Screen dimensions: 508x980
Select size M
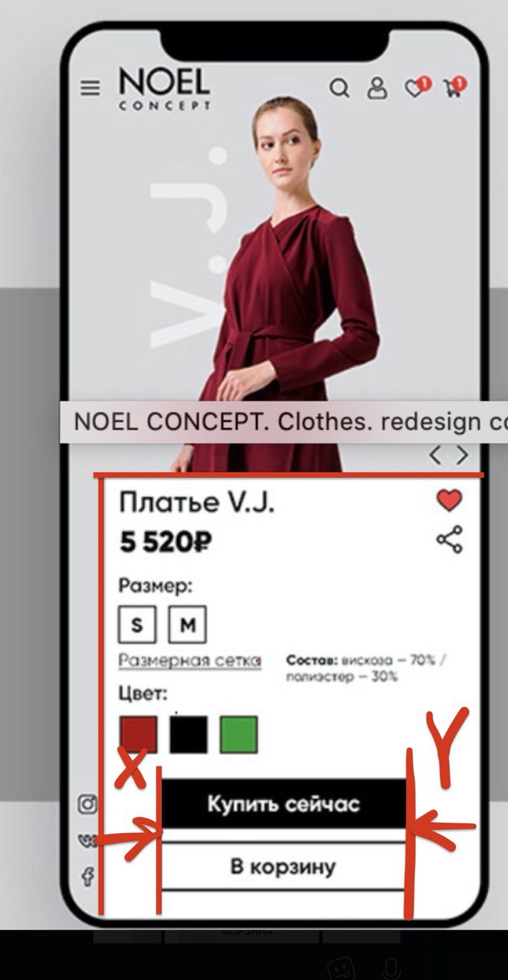tap(188, 625)
